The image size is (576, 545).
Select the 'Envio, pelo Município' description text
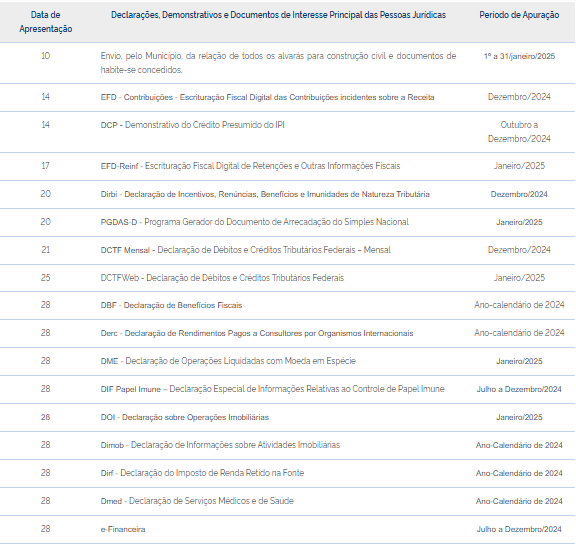click(278, 63)
